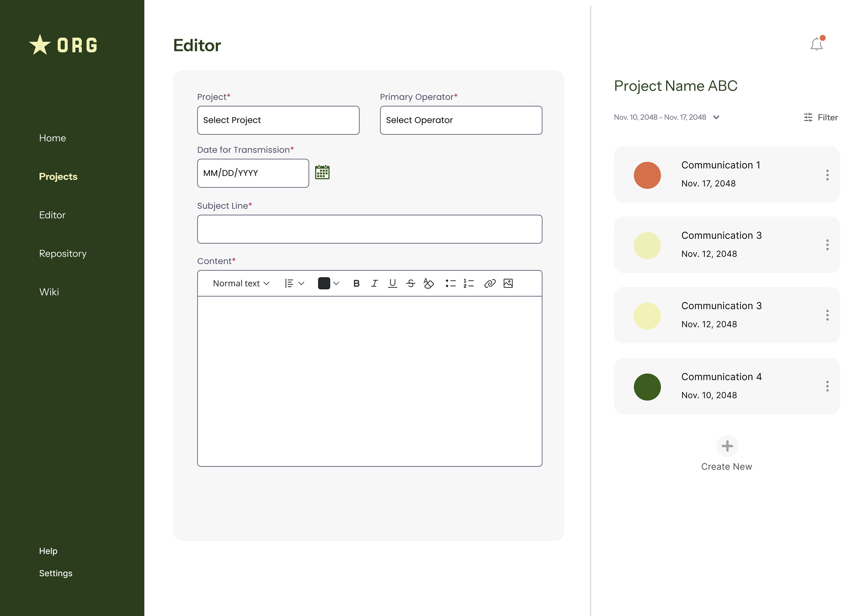Click the date range Nov. 10 - Nov. 17
The image size is (866, 616).
pos(660,117)
